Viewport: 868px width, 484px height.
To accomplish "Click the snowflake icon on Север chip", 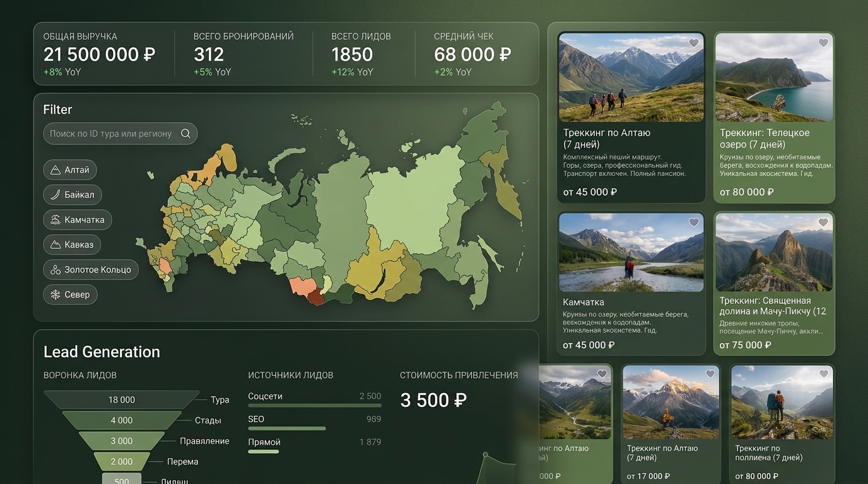I will pos(56,294).
